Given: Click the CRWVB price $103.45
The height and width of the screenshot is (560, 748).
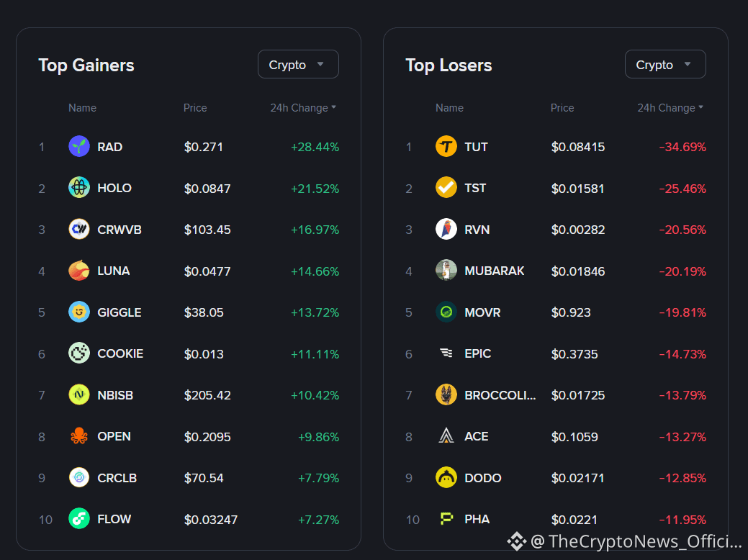Looking at the screenshot, I should pyautogui.click(x=207, y=230).
